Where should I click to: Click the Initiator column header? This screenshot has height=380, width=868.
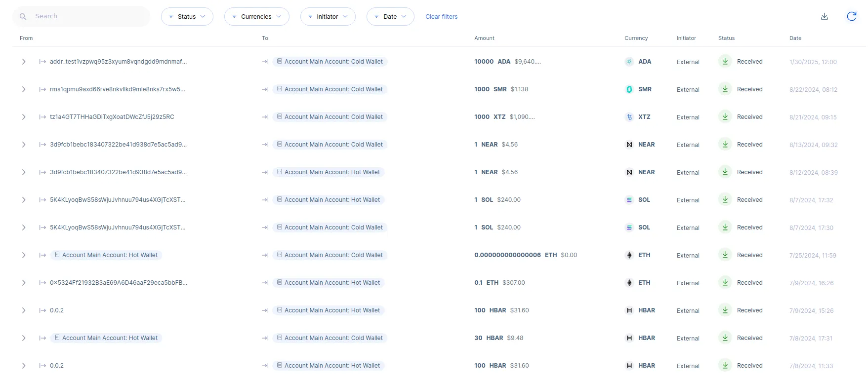(x=686, y=38)
